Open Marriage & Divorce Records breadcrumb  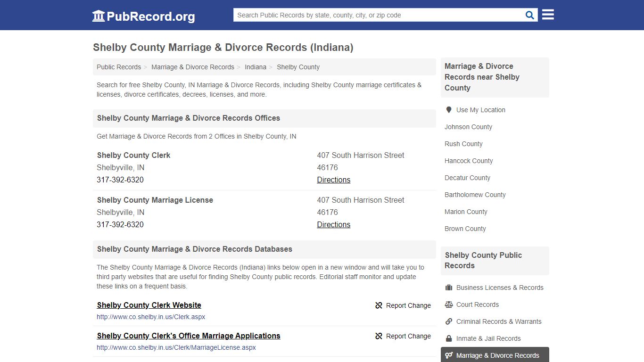(193, 67)
